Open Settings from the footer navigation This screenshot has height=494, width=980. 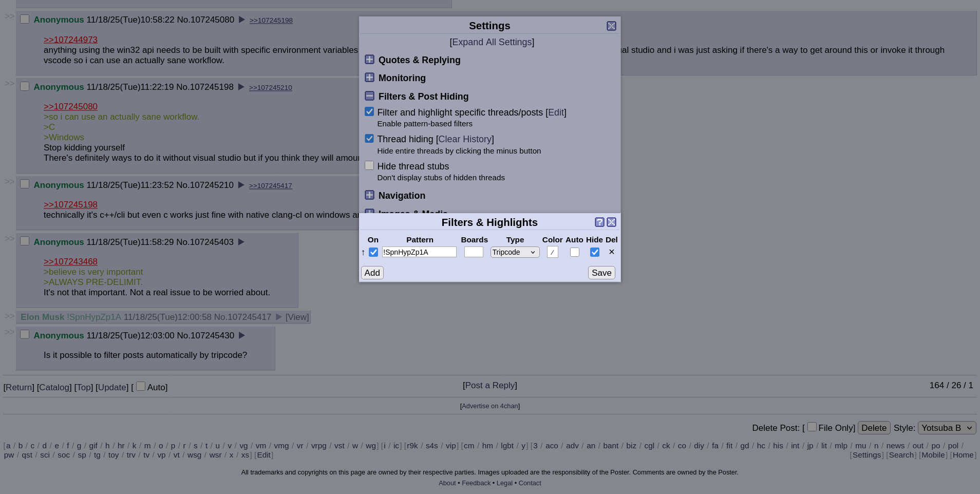click(x=867, y=455)
